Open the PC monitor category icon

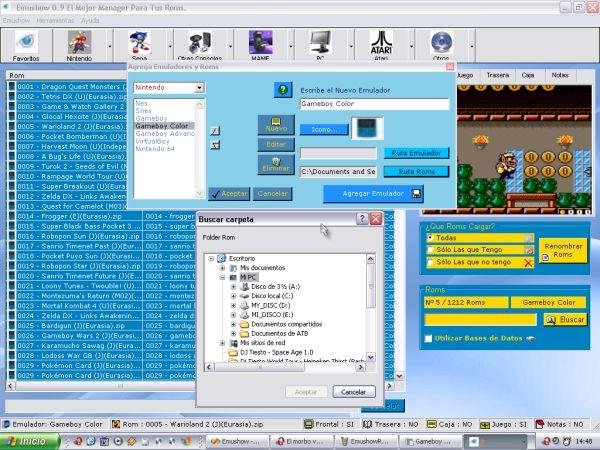[x=320, y=45]
